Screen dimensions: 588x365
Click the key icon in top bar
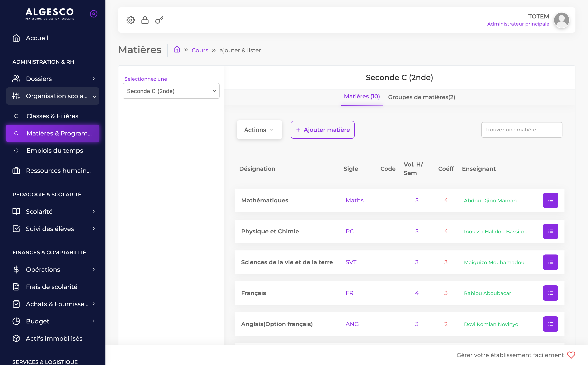(159, 20)
